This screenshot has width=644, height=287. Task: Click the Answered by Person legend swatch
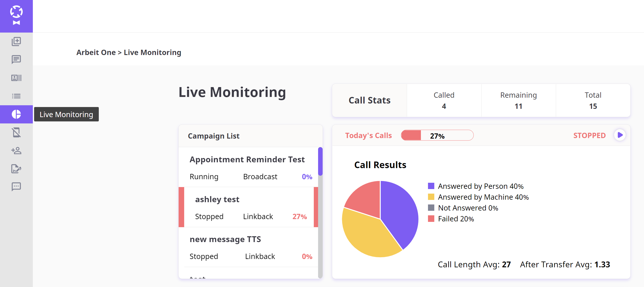coord(431,186)
